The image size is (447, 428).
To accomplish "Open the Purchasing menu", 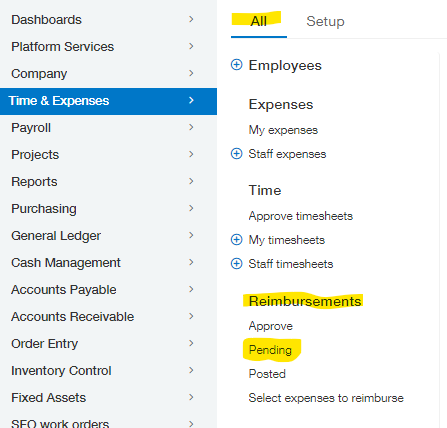I will pos(108,209).
